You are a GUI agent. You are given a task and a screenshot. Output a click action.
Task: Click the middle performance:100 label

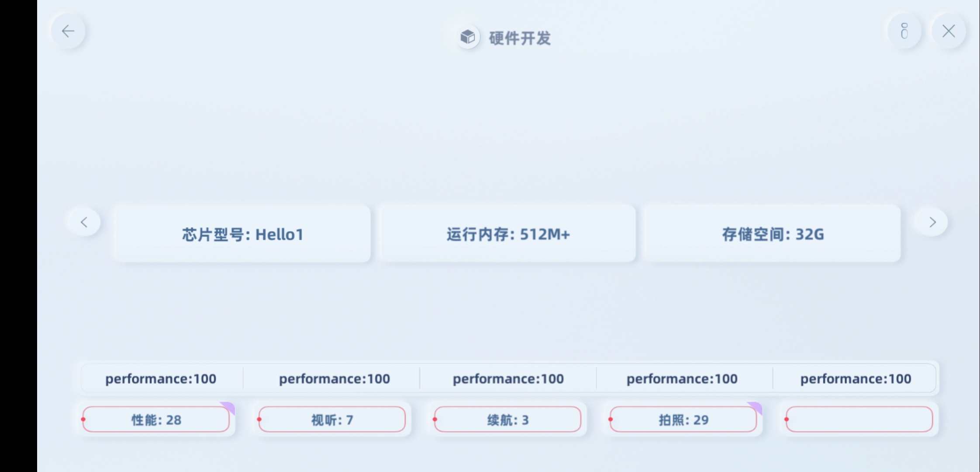pyautogui.click(x=508, y=378)
